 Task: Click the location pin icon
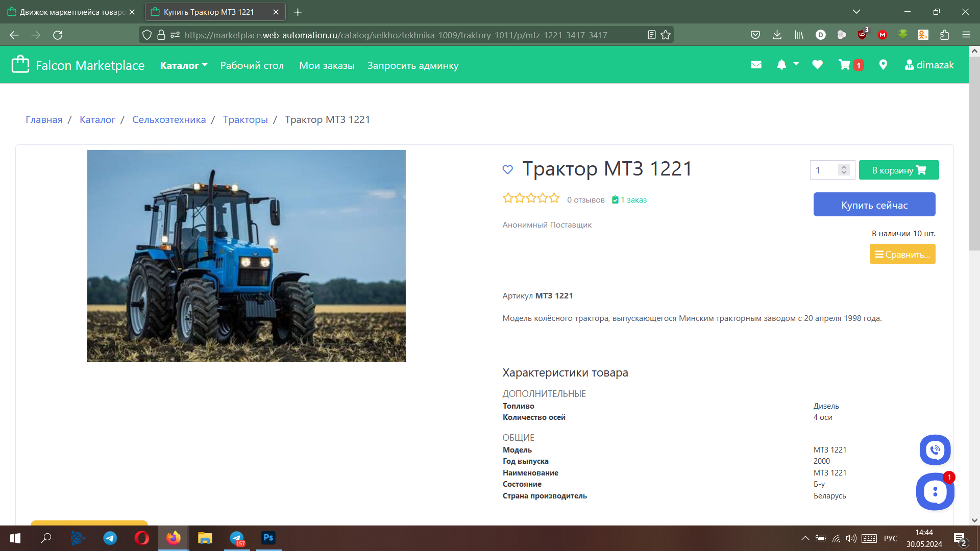[x=883, y=65]
